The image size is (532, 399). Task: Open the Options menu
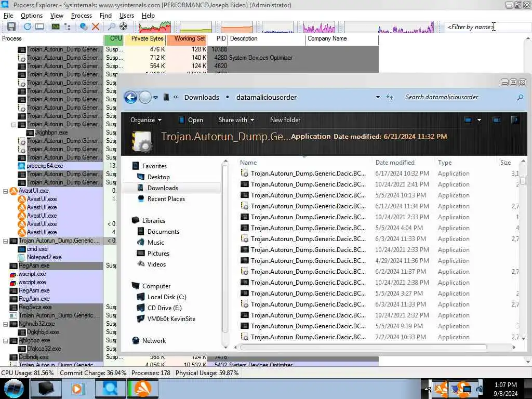tap(32, 16)
